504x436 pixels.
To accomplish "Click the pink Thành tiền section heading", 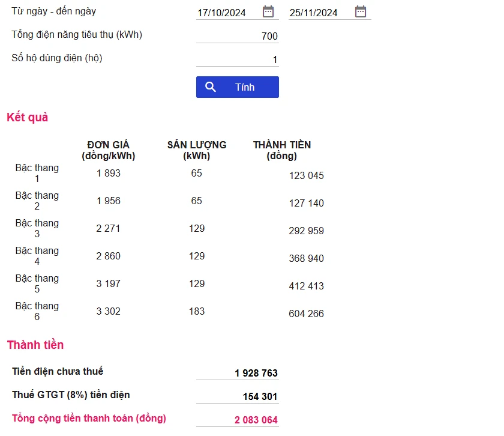I will pos(35,345).
